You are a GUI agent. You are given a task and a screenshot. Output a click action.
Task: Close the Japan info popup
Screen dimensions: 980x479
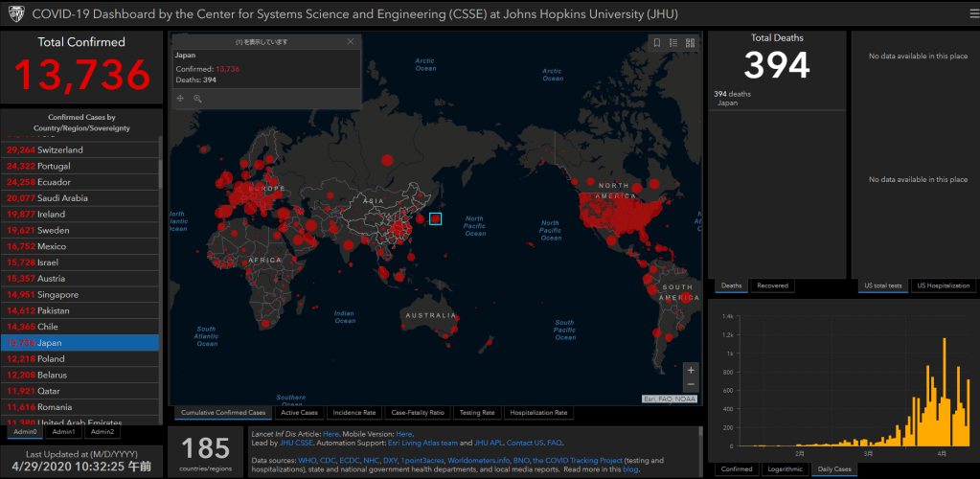click(351, 41)
